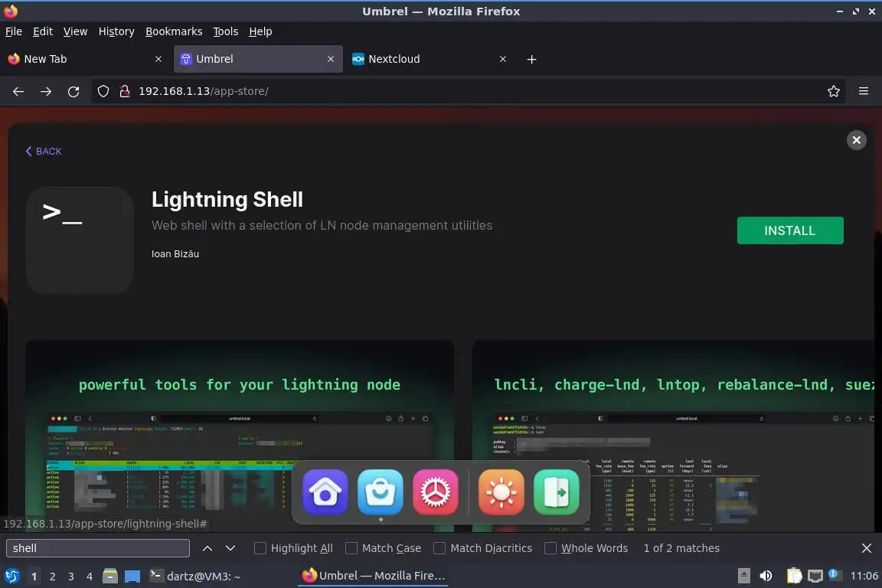Switch to workspace 2
The width and height of the screenshot is (882, 588).
pos(52,577)
